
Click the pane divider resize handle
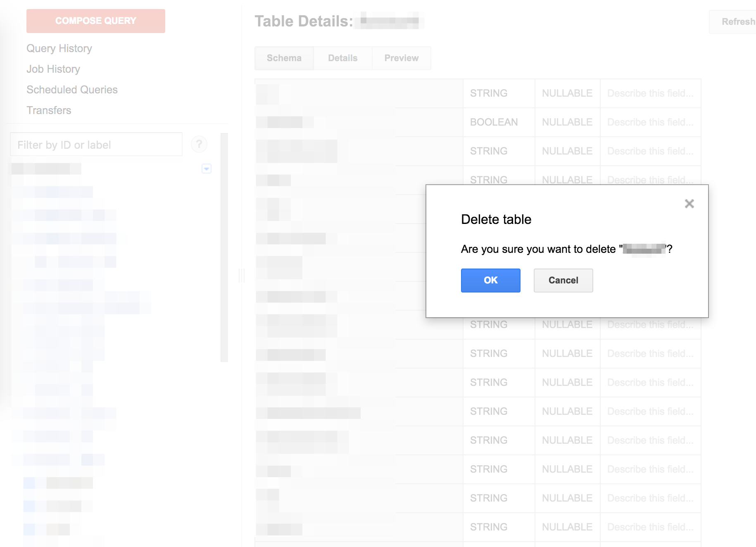[x=242, y=275]
